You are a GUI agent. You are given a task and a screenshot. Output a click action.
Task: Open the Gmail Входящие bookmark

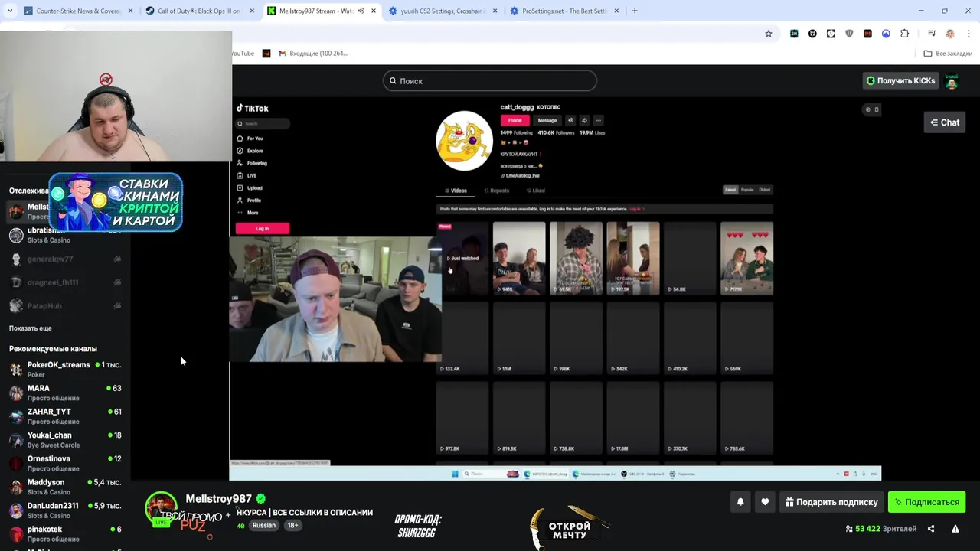[313, 54]
